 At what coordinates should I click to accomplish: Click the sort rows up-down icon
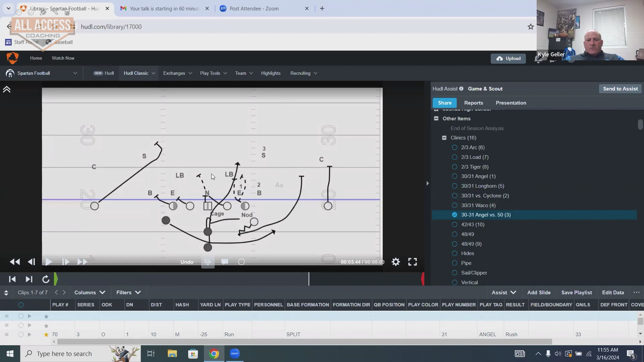point(6,293)
